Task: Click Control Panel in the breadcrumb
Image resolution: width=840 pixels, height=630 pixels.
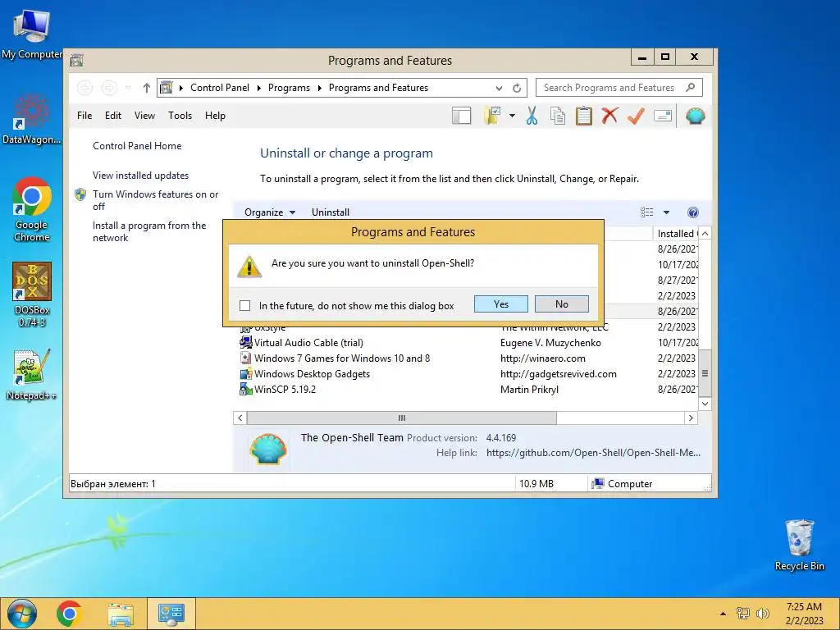Action: pos(220,87)
